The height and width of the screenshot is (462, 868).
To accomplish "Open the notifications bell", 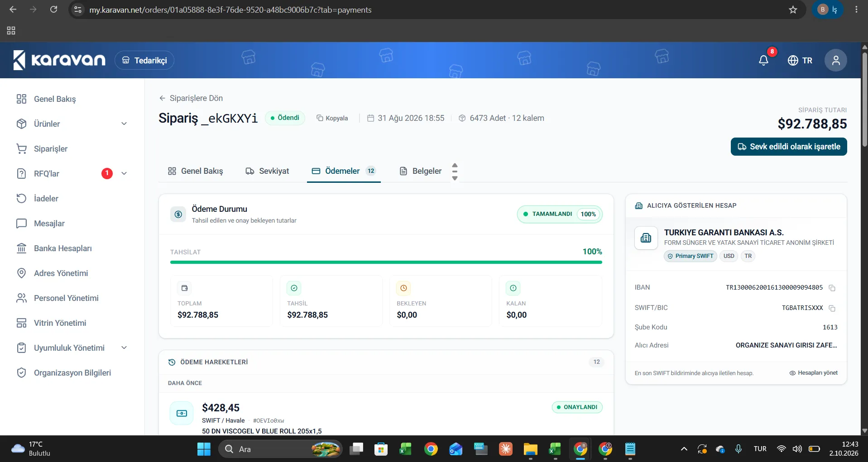I will 763,60.
